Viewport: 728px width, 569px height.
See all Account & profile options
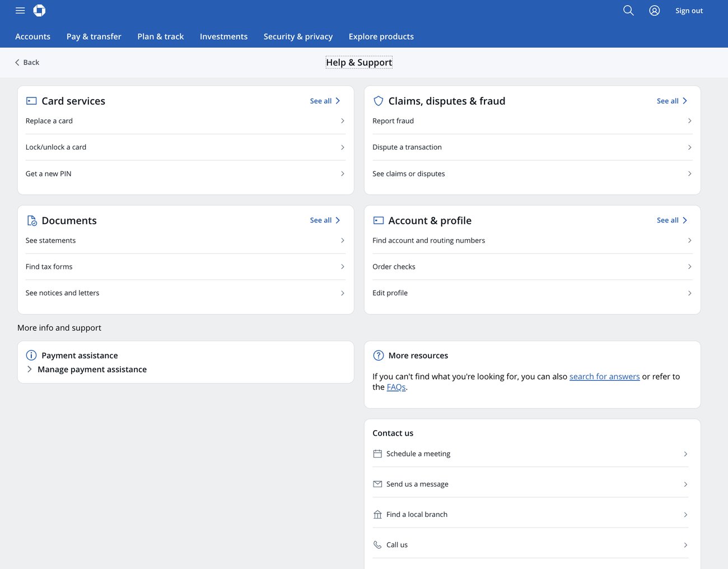[671, 220]
